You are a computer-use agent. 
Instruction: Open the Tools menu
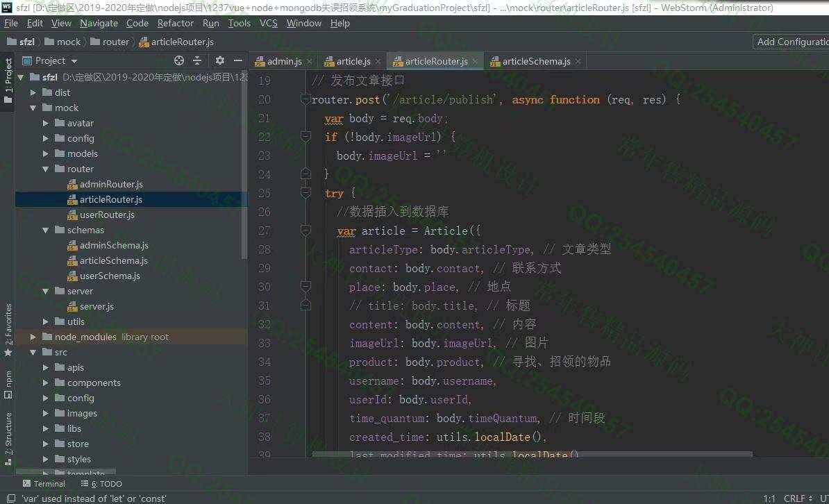coord(240,24)
